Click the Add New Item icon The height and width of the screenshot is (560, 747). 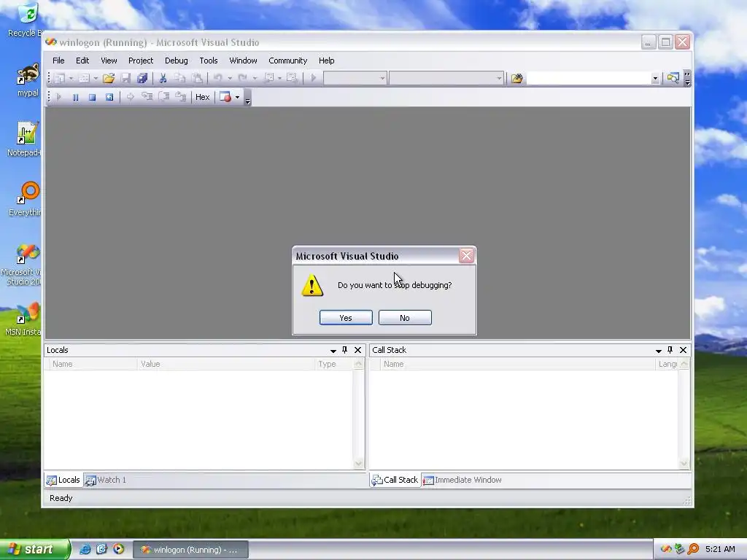coord(84,78)
